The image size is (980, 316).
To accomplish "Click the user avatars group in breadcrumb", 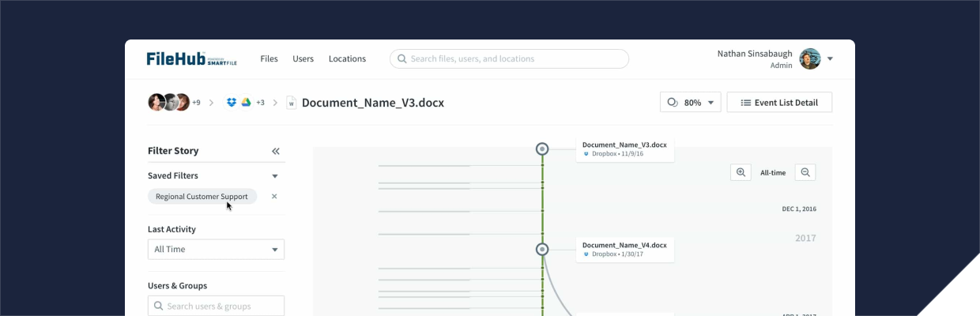I will pos(168,102).
